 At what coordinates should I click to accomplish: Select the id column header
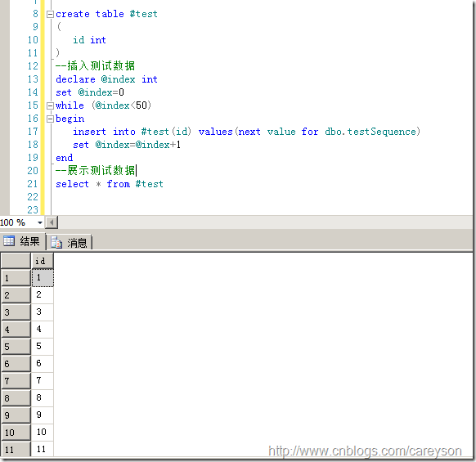coord(43,261)
